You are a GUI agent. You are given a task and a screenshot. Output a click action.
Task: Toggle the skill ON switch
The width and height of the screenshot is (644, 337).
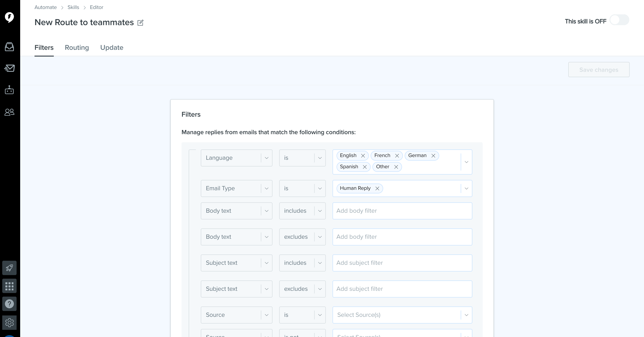point(619,20)
